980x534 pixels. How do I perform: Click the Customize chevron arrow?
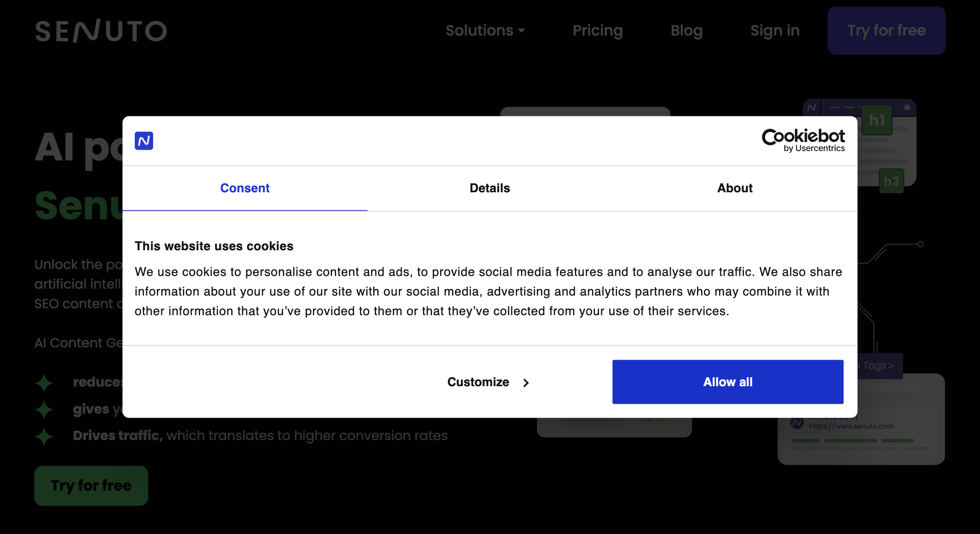[526, 383]
